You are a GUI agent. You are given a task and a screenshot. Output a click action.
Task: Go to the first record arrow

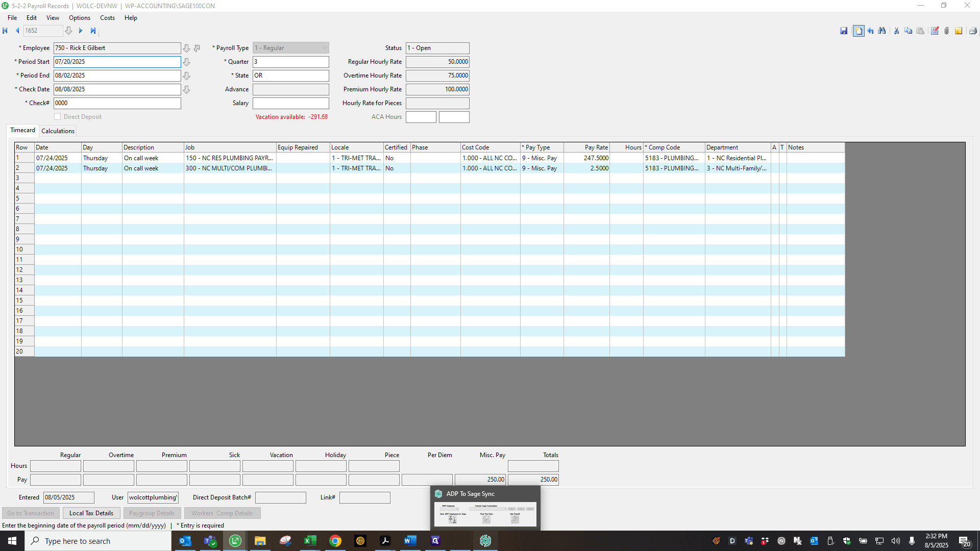5,31
